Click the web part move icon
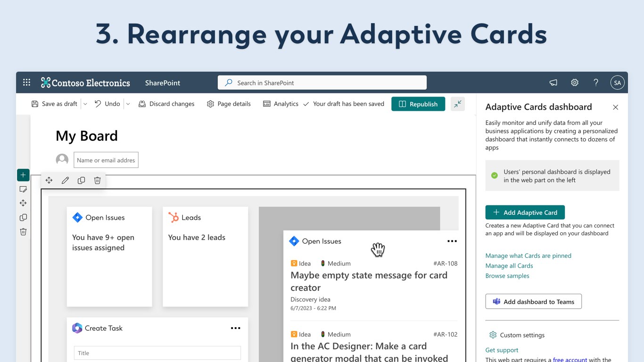The height and width of the screenshot is (362, 644). coord(49,181)
